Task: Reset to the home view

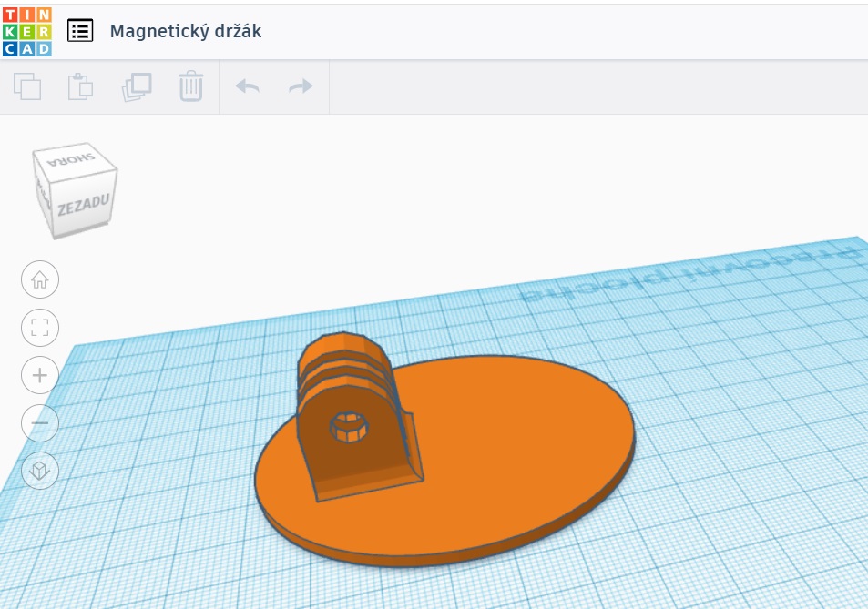Action: [x=40, y=279]
